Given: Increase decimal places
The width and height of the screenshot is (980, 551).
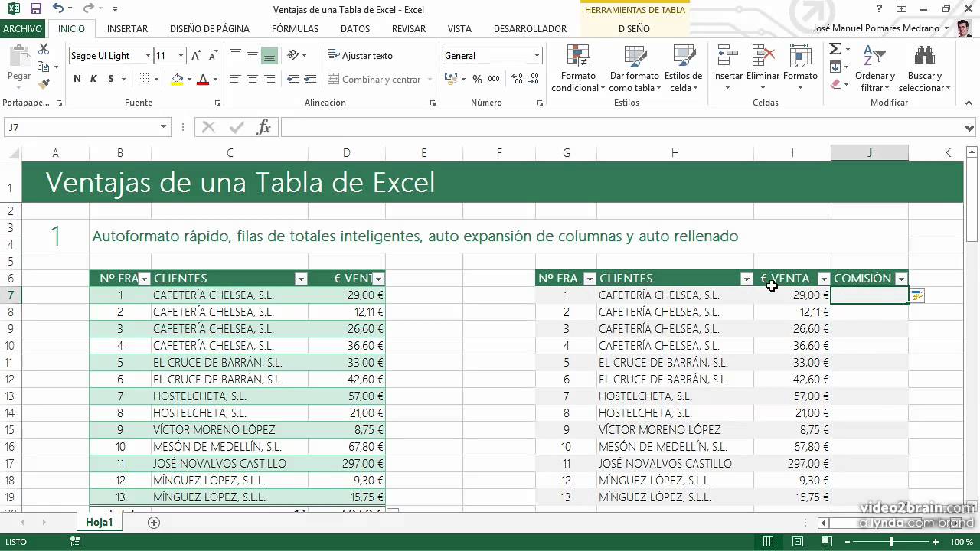Looking at the screenshot, I should click(518, 79).
